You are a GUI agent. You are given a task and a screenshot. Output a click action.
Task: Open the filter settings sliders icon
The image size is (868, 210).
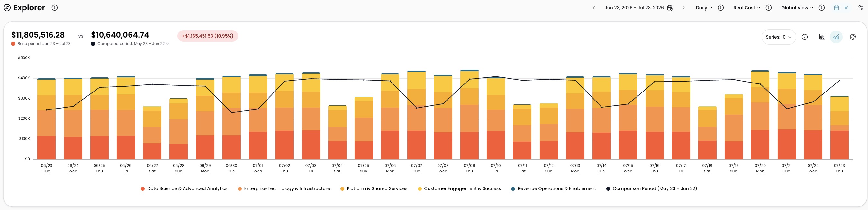pyautogui.click(x=861, y=8)
